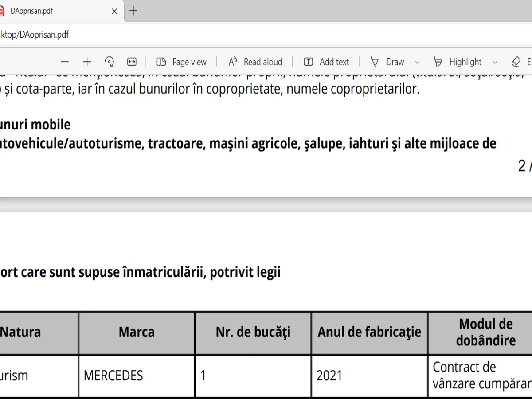Expand the Highlight options dropdown arrow
Screen dimensions: 532x399
pyautogui.click(x=495, y=63)
